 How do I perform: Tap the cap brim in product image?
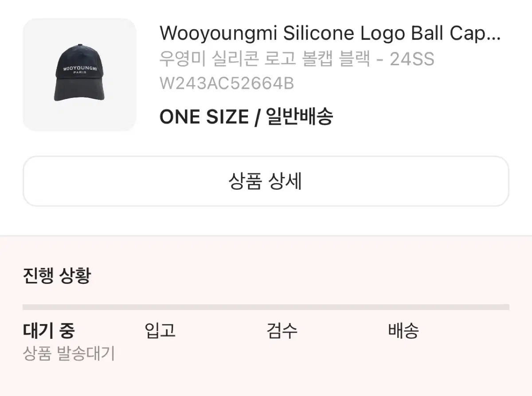[80, 93]
